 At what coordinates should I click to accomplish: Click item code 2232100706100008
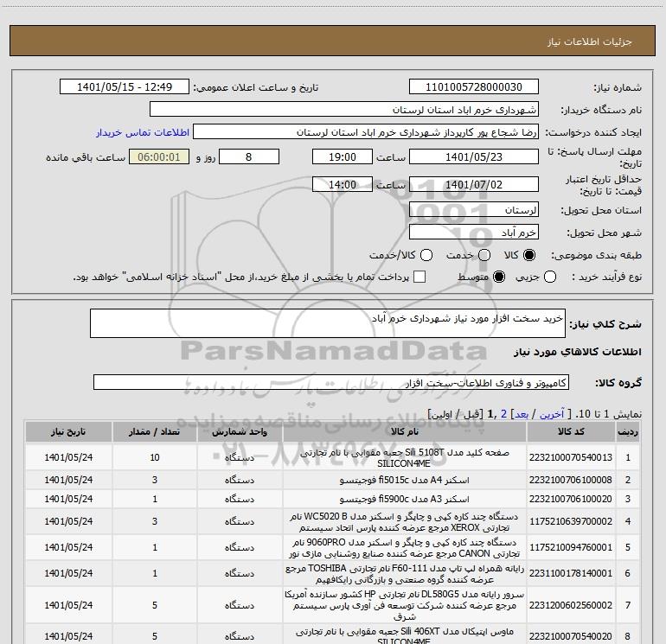click(571, 480)
